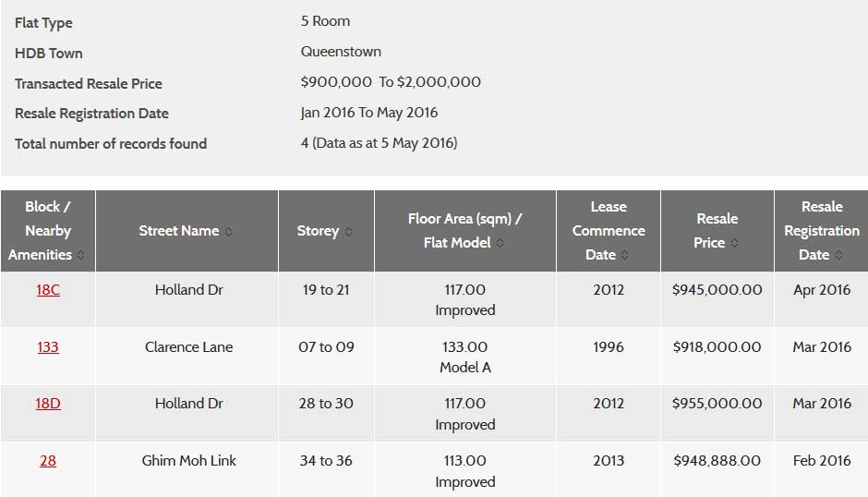Sort by Lease Commence Date arrows
Image resolution: width=868 pixels, height=497 pixels.
(624, 255)
